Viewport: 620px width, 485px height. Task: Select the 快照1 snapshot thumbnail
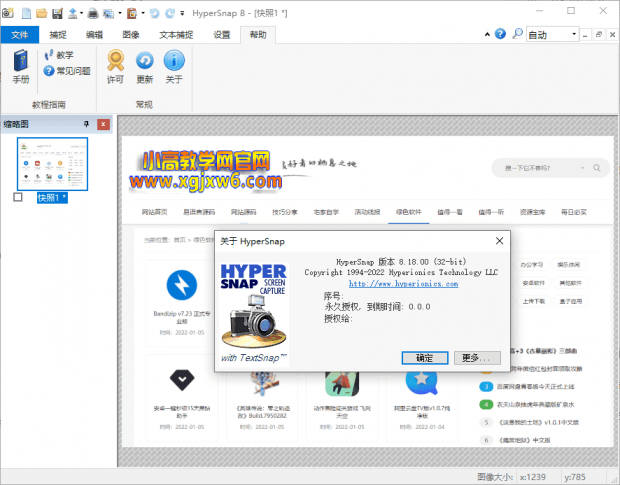point(53,164)
